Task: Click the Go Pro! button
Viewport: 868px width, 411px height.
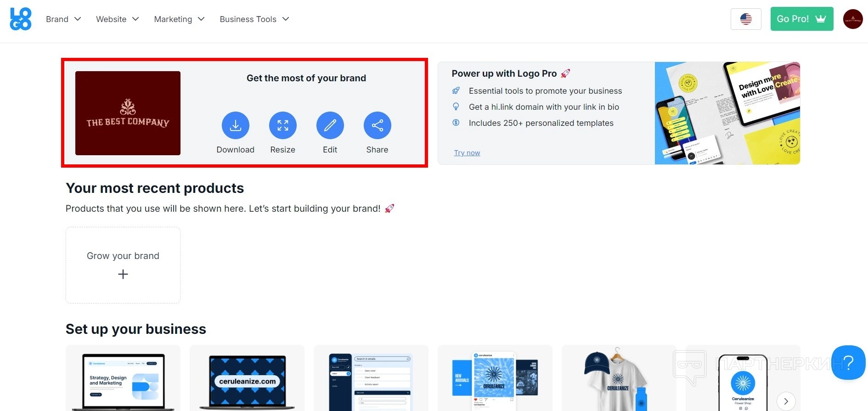Action: 802,19
